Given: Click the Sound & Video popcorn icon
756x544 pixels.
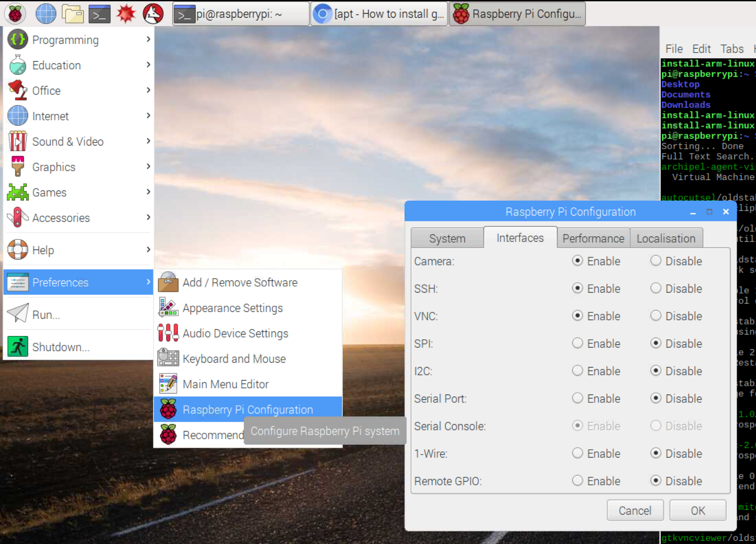Looking at the screenshot, I should [18, 141].
